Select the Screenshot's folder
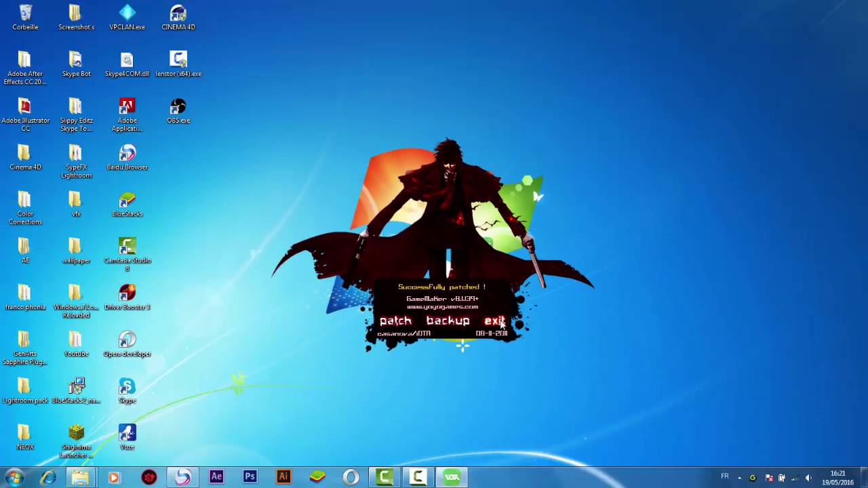The image size is (868, 488). (76, 18)
